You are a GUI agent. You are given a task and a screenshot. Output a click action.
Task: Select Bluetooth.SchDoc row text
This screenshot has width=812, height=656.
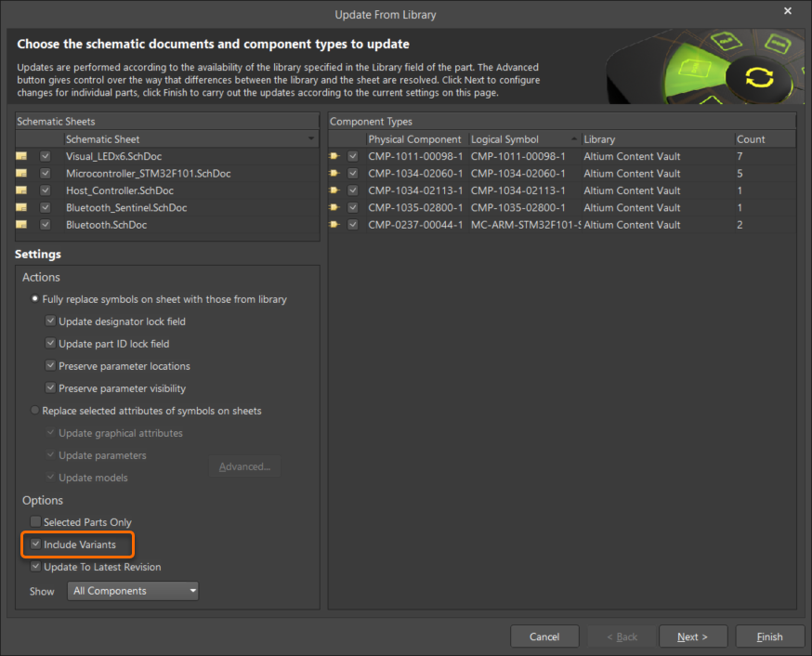106,224
